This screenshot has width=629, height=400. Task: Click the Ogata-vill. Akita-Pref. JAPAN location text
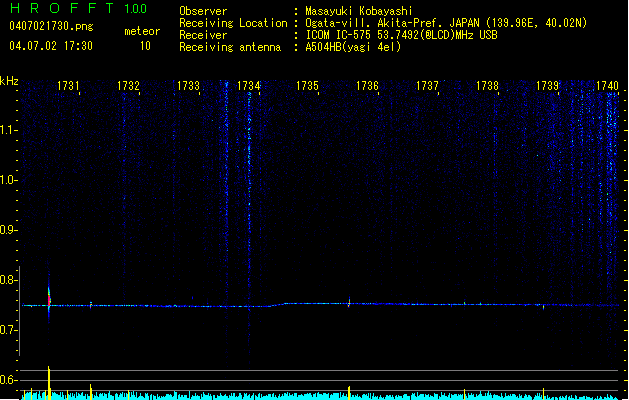[x=446, y=23]
